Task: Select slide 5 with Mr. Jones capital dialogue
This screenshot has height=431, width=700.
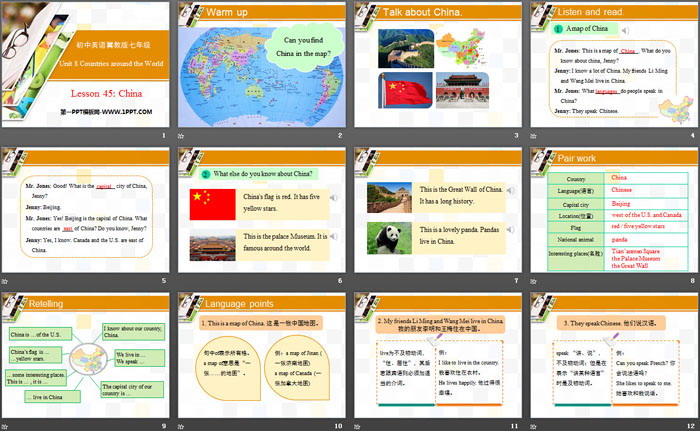Action: click(x=86, y=210)
